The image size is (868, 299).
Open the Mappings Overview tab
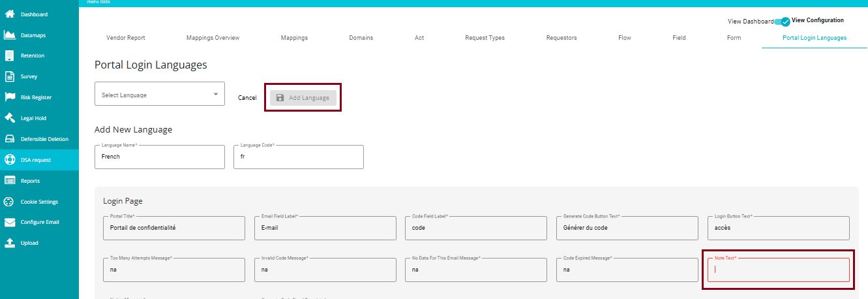point(213,38)
